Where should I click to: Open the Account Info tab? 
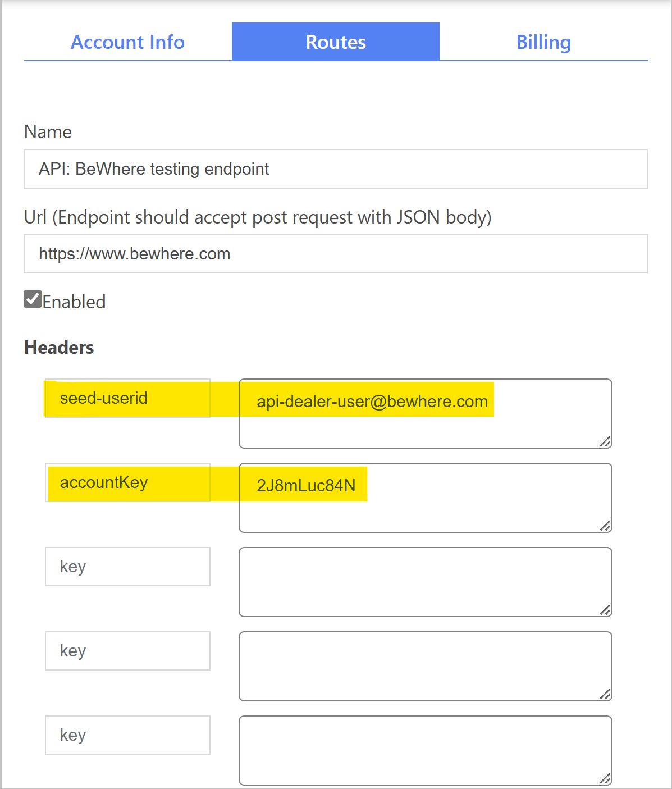click(x=127, y=42)
